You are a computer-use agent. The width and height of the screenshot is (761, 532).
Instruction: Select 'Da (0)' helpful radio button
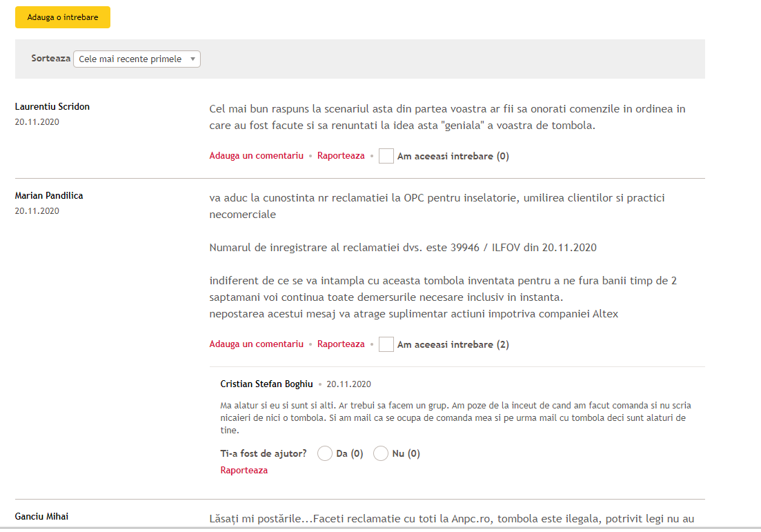tap(325, 453)
